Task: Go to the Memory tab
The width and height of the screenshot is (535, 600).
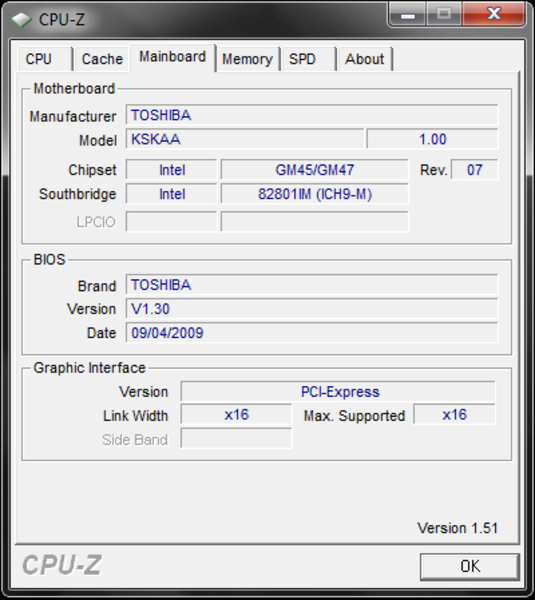Action: (247, 59)
